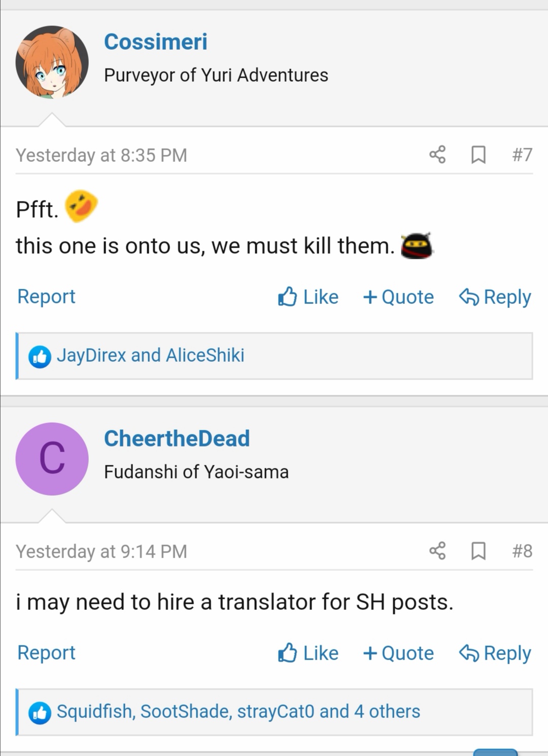Open CheertheDead's profile via username

177,438
